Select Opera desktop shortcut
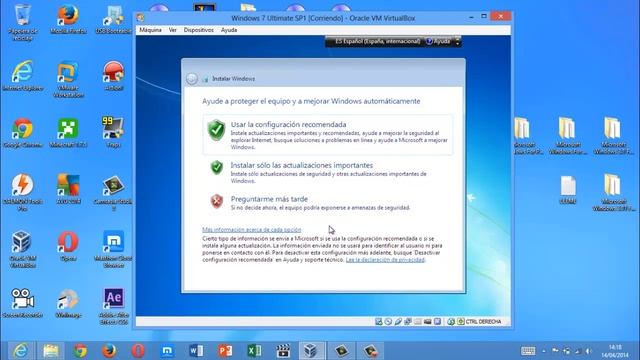 (x=68, y=246)
